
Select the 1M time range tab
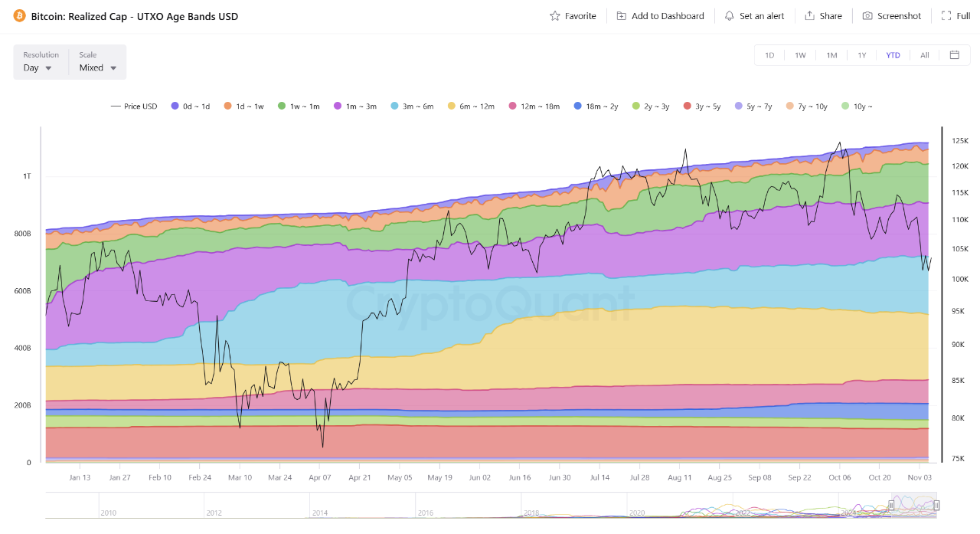pos(831,55)
